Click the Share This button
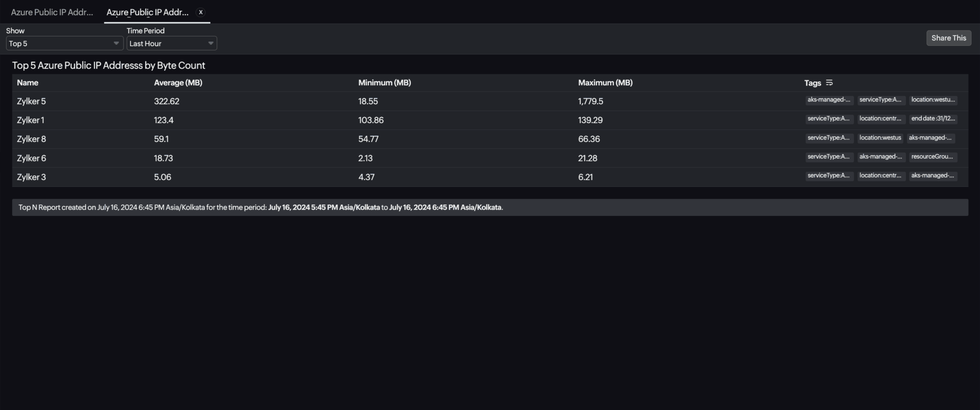The image size is (980, 410). (948, 38)
